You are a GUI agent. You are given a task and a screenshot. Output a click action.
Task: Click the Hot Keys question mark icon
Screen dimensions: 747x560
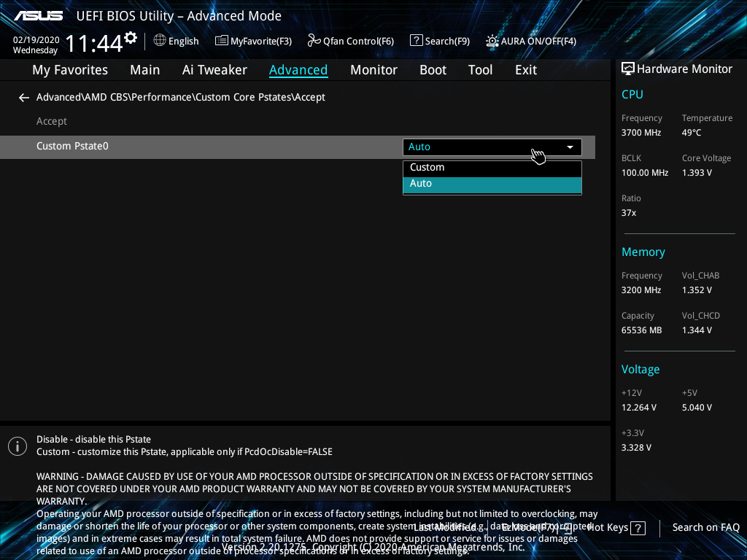coord(638,528)
